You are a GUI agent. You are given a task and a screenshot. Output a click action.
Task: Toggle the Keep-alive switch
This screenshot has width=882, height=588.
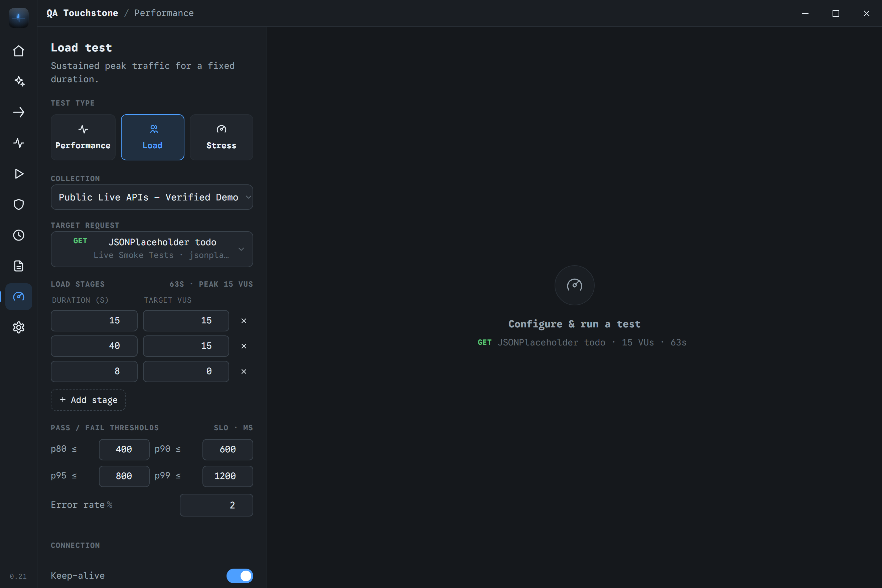click(x=240, y=576)
